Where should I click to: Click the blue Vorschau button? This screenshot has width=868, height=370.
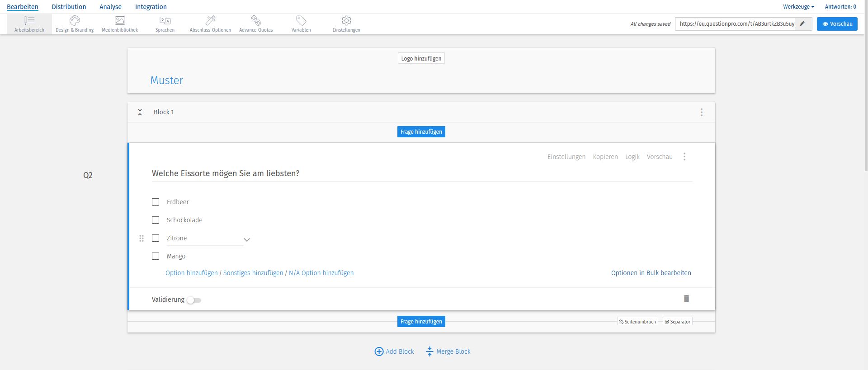(x=837, y=24)
